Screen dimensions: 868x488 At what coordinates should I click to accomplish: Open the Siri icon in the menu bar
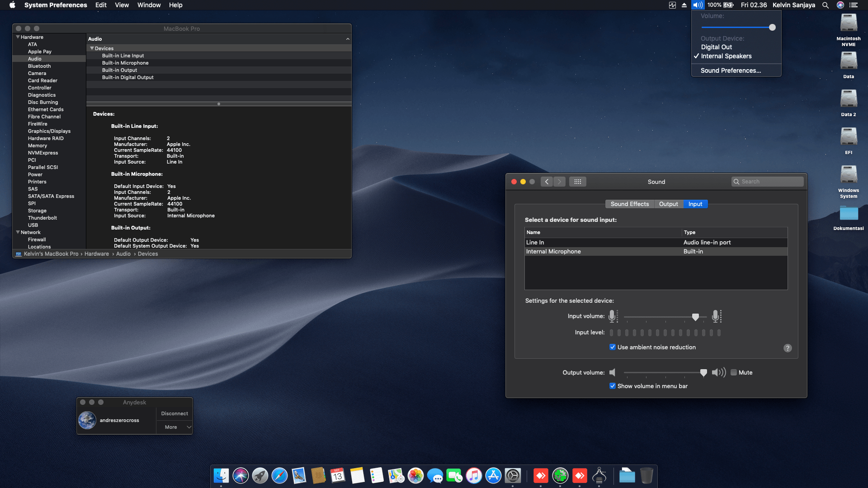(x=840, y=5)
